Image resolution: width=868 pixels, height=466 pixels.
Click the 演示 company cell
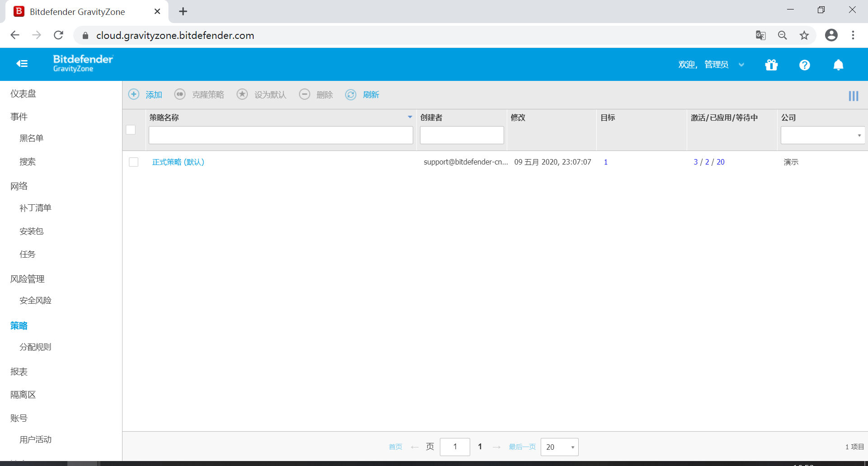click(791, 162)
